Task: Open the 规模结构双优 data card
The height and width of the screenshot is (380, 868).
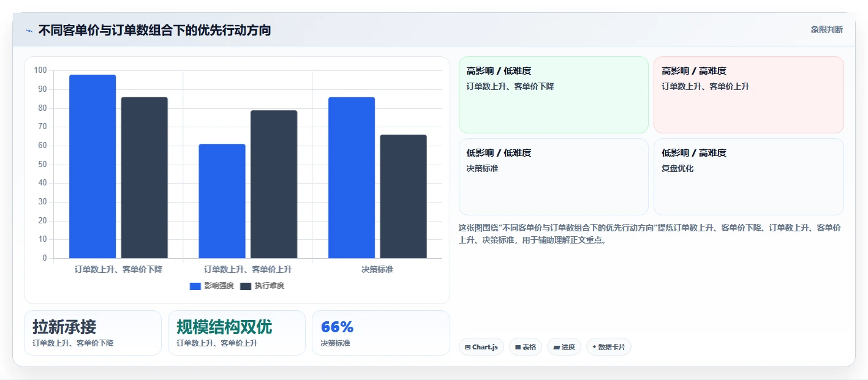Action: click(236, 333)
